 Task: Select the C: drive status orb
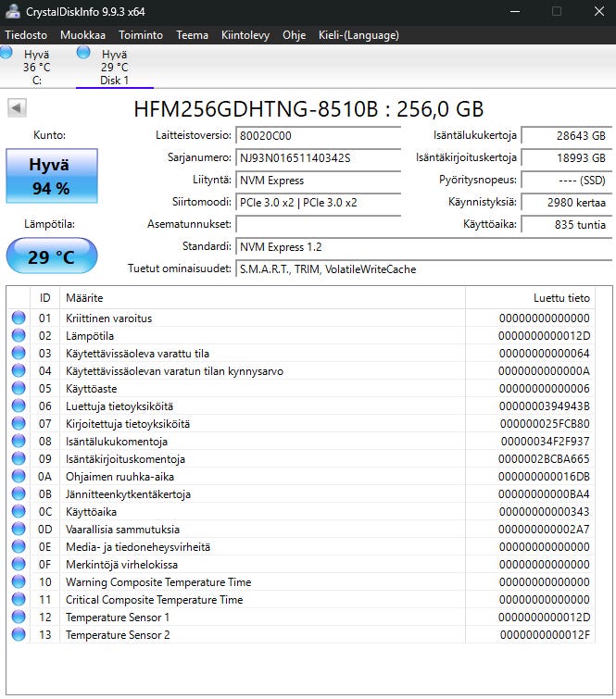6,53
